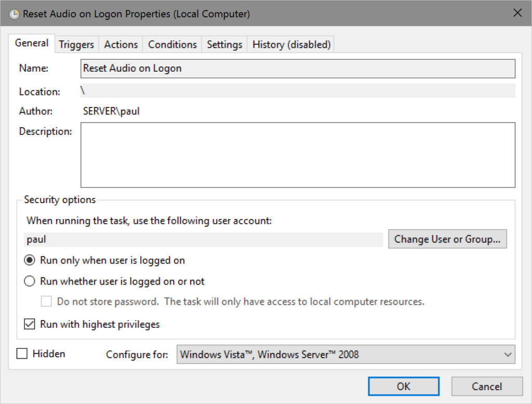This screenshot has width=532, height=404.
Task: Select the Settings tab
Action: click(x=224, y=45)
